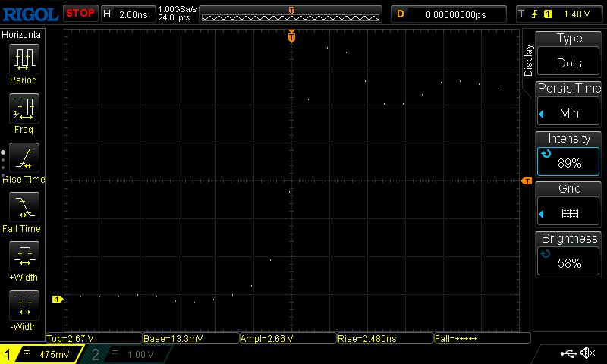Viewport: 607px width, 364px height.
Task: Click the RIGOL logo
Action: (30, 14)
